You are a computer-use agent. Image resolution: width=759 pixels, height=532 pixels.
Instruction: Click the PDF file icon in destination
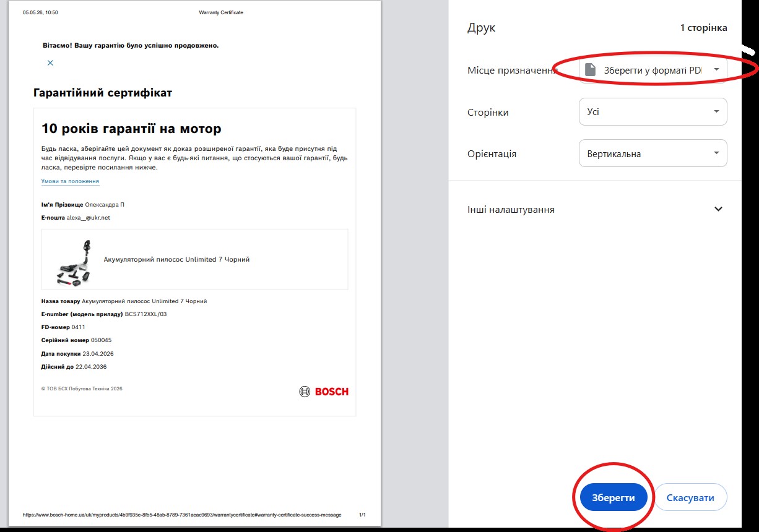[591, 70]
